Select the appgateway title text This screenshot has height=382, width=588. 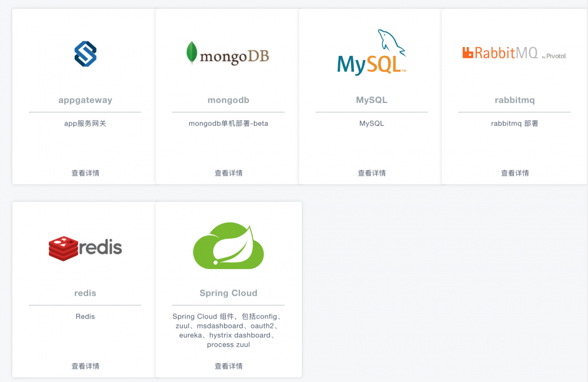pos(85,100)
